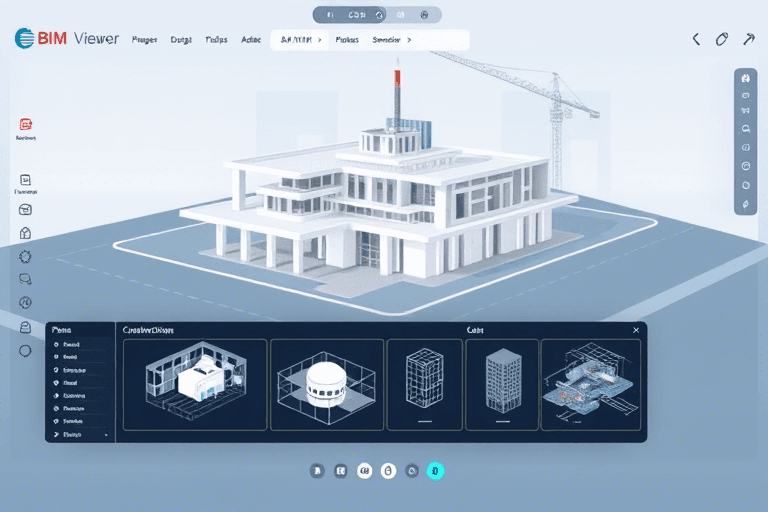Click the BIM Viewer logo

(x=66, y=39)
